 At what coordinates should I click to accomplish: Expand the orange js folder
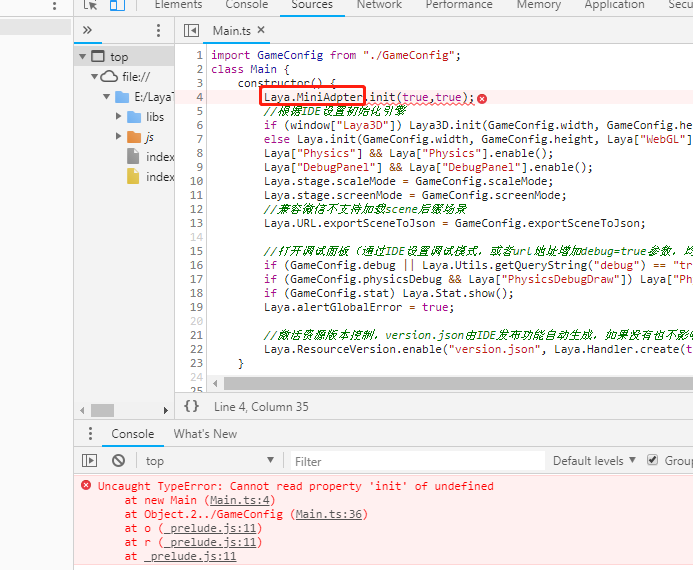click(119, 137)
